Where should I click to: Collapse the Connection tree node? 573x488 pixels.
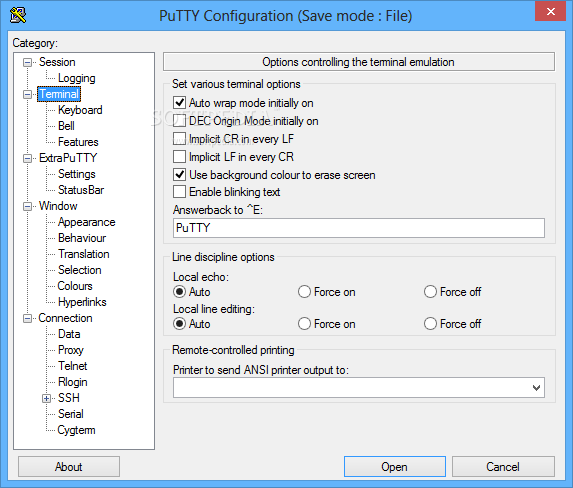pos(27,318)
